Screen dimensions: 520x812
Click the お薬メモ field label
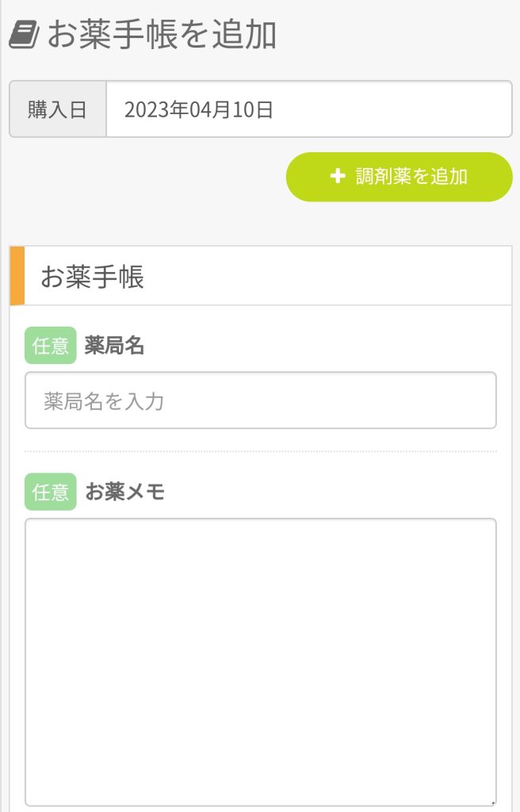coord(125,492)
